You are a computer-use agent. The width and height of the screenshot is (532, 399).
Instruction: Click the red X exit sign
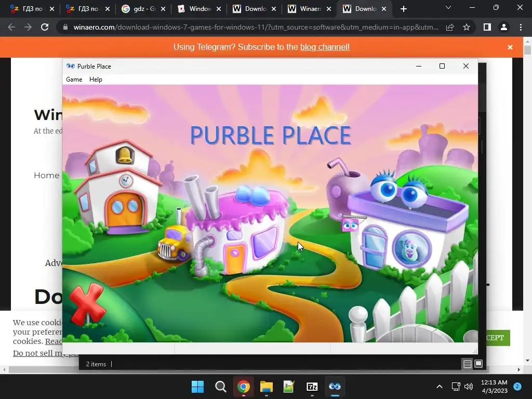coord(87,303)
